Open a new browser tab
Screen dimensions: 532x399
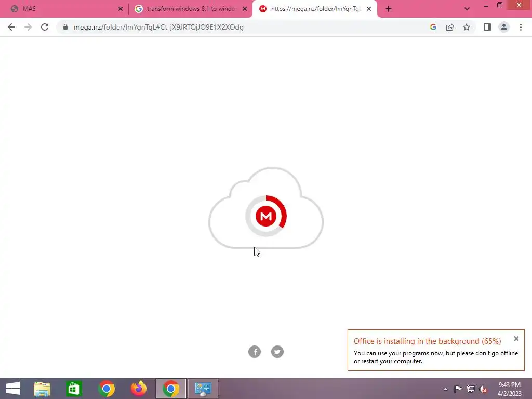(389, 9)
